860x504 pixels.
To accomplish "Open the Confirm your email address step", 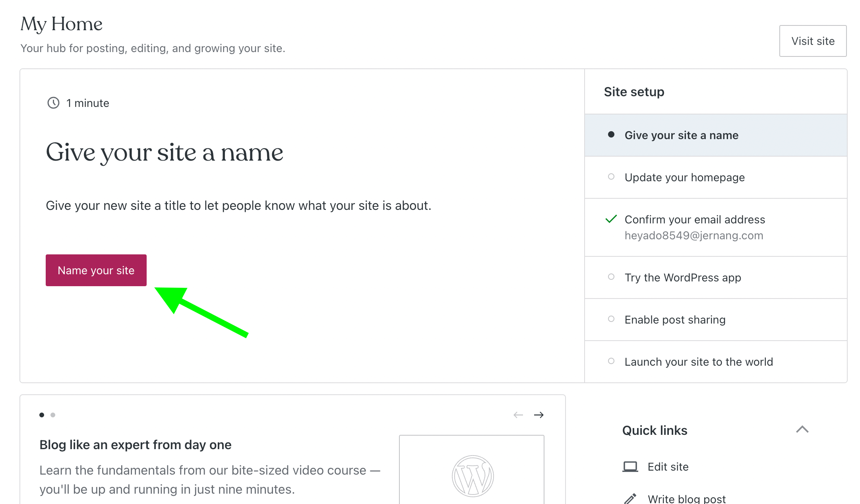I will [694, 219].
